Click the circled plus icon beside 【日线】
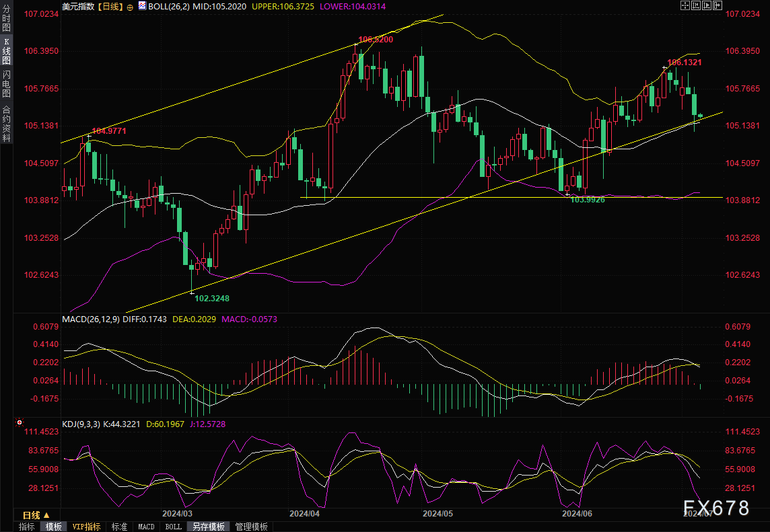Screen dimensions: 770x532 click(x=130, y=6)
